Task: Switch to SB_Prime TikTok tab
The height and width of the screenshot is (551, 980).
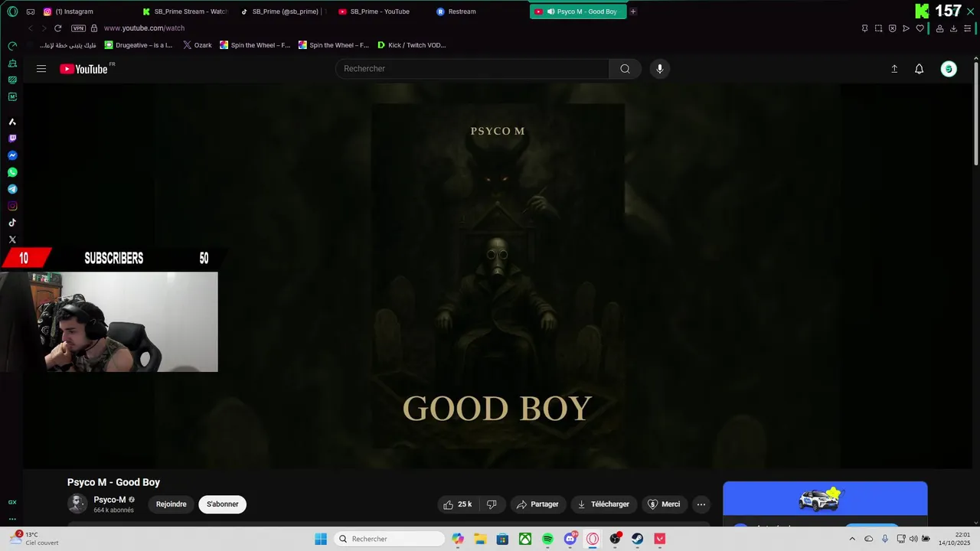Action: pyautogui.click(x=283, y=11)
